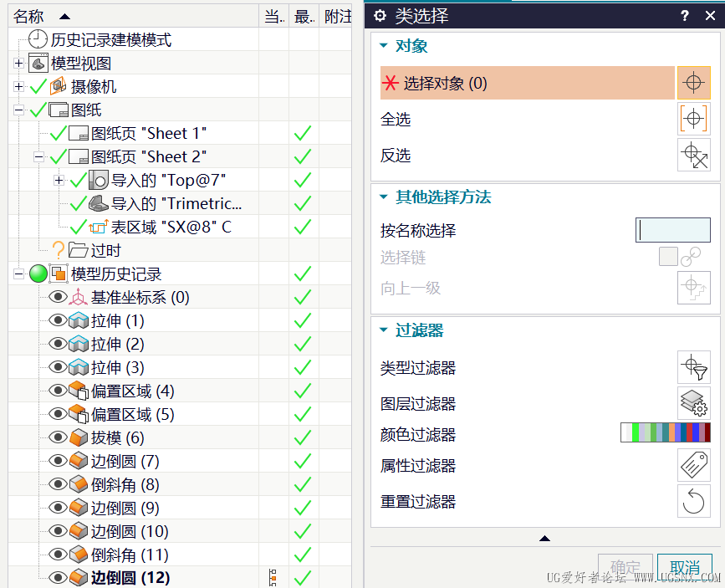The width and height of the screenshot is (725, 588).
Task: Click the 拔模 (6) draft icon
Action: (x=78, y=437)
